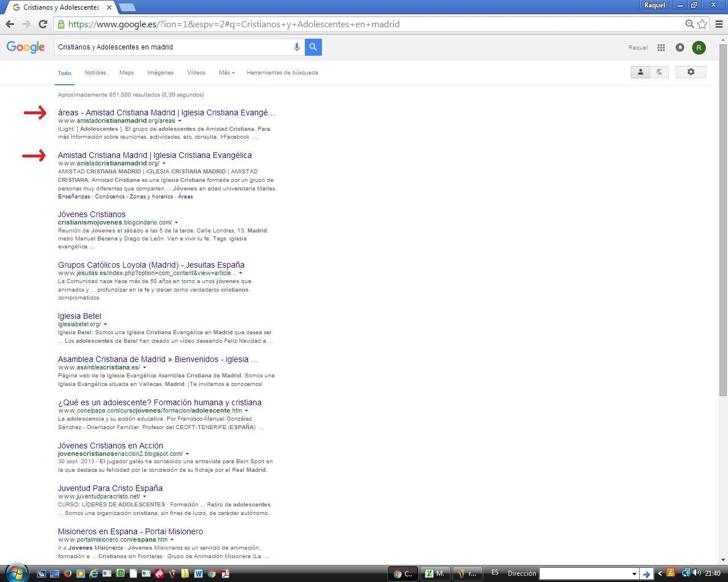Click the browser forward arrow
The image size is (728, 582).
(26, 24)
